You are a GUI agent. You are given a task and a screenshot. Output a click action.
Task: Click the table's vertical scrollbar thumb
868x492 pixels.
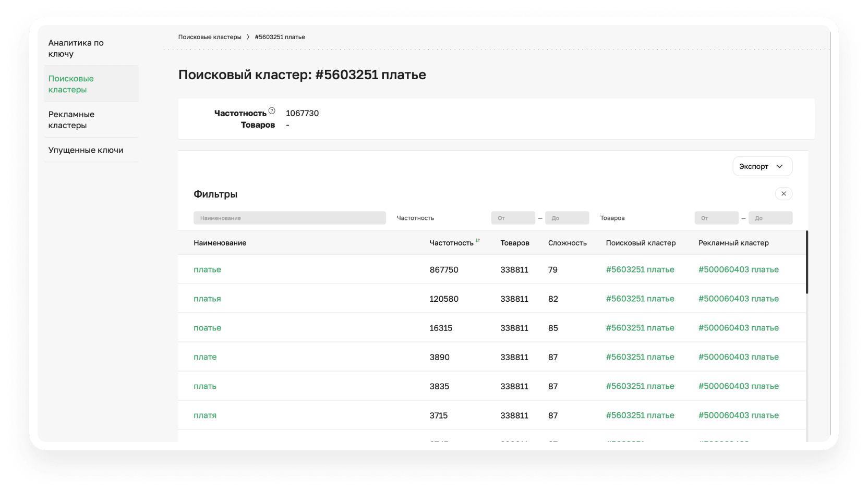pos(806,262)
